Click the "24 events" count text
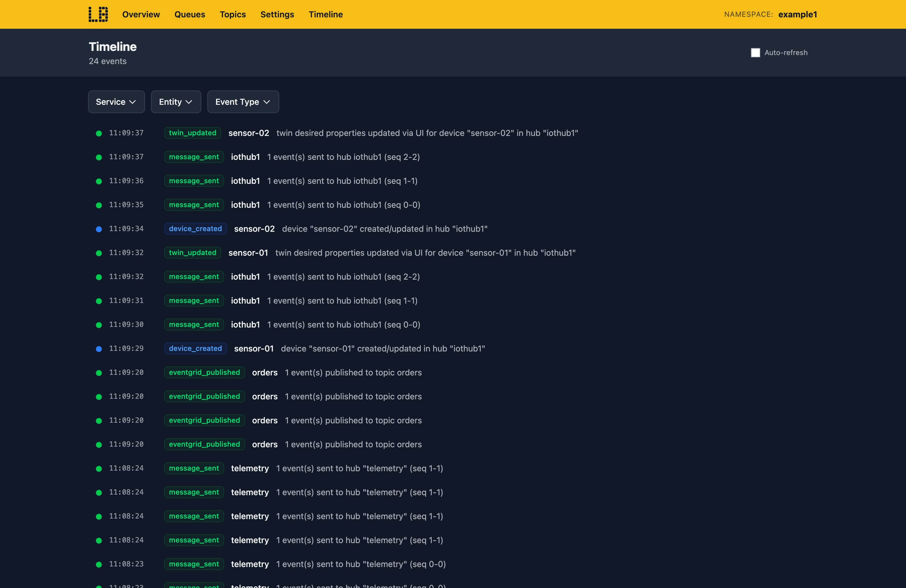 click(x=108, y=61)
